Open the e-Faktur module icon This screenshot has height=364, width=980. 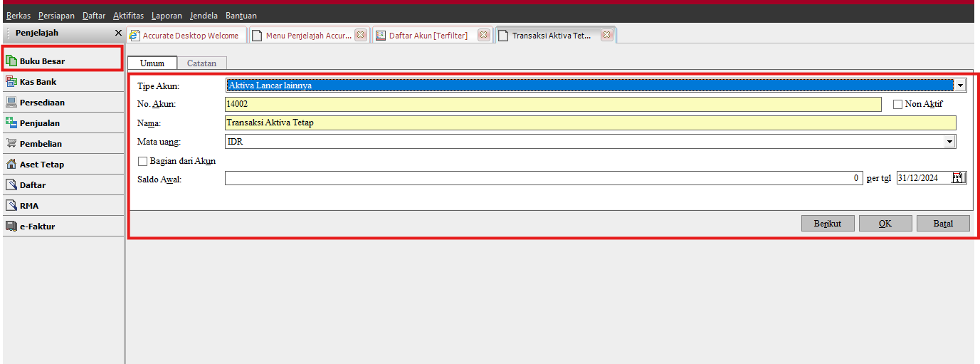(11, 227)
